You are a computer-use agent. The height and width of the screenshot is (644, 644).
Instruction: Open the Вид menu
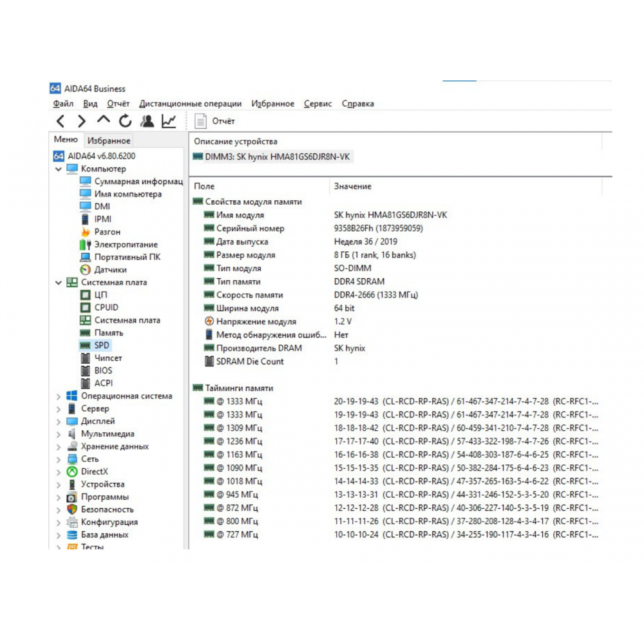tap(90, 104)
